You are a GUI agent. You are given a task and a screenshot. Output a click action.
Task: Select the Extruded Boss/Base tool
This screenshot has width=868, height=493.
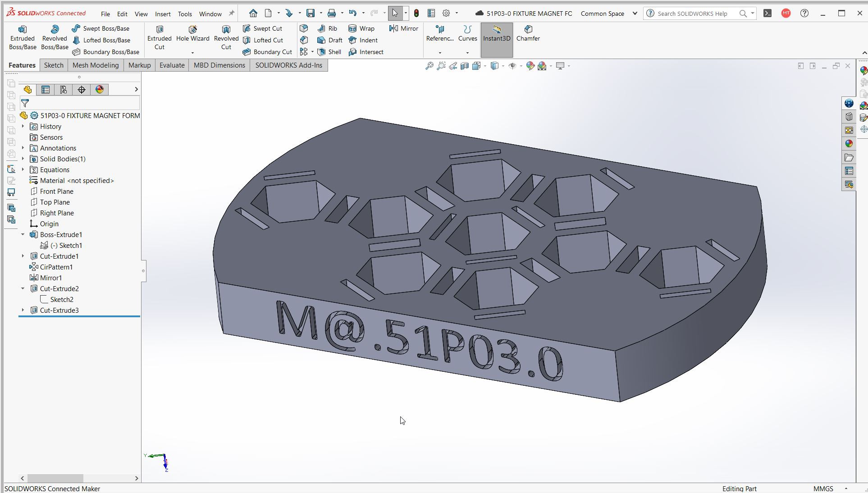(23, 37)
